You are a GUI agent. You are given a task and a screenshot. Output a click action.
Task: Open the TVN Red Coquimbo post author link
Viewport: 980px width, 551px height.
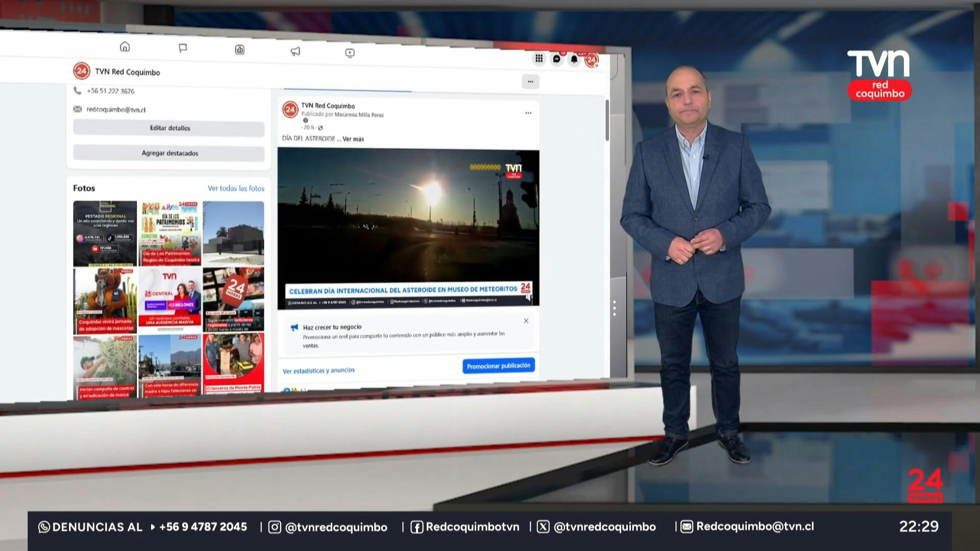click(x=328, y=106)
